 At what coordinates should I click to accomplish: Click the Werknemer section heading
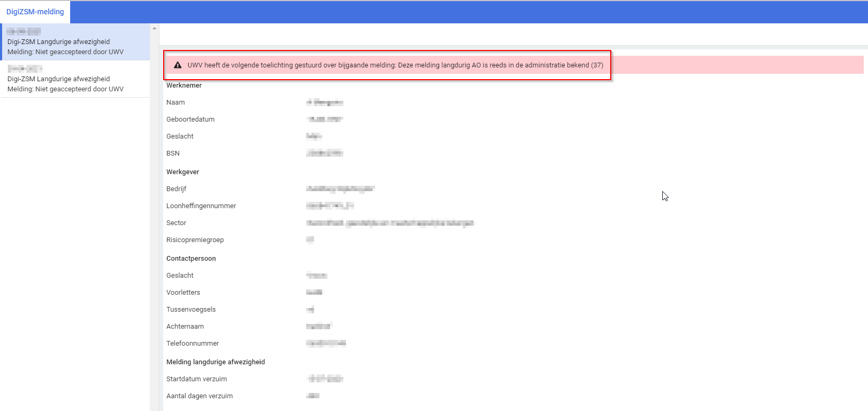click(184, 85)
